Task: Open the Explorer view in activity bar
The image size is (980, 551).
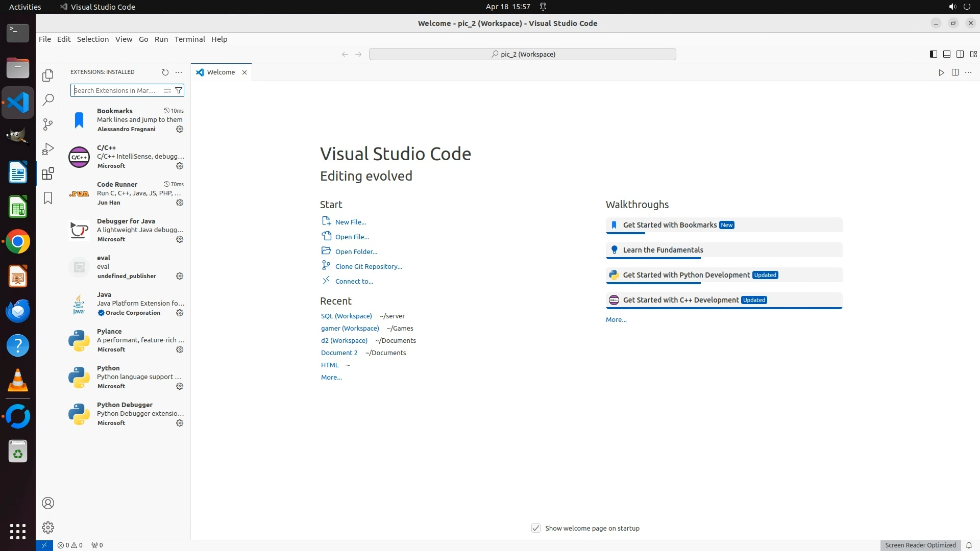Action: coord(48,76)
